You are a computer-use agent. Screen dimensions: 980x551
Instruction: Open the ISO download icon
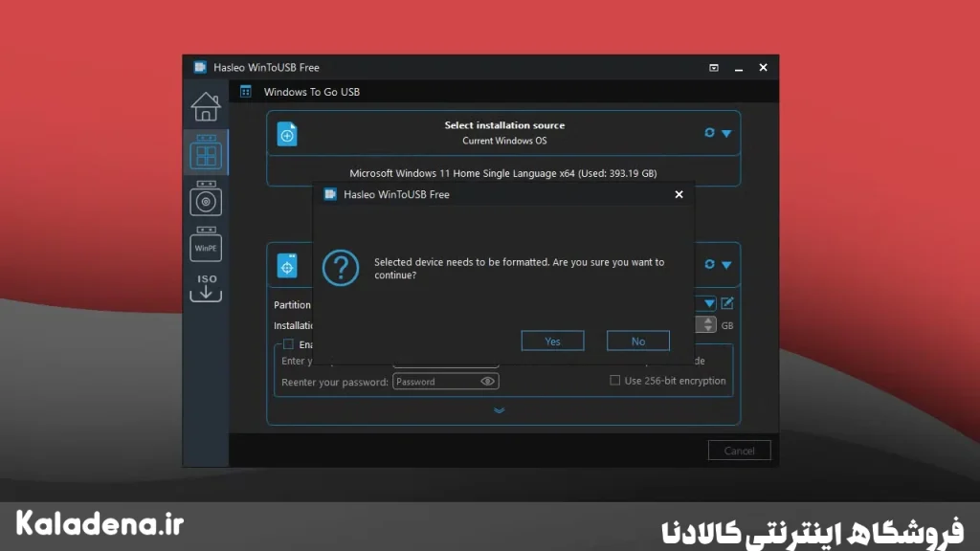[207, 288]
